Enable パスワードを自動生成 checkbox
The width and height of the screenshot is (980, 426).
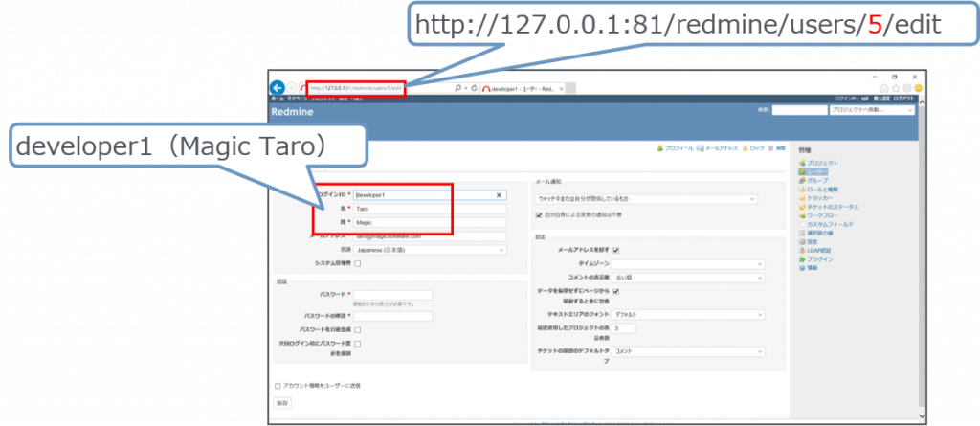358,329
